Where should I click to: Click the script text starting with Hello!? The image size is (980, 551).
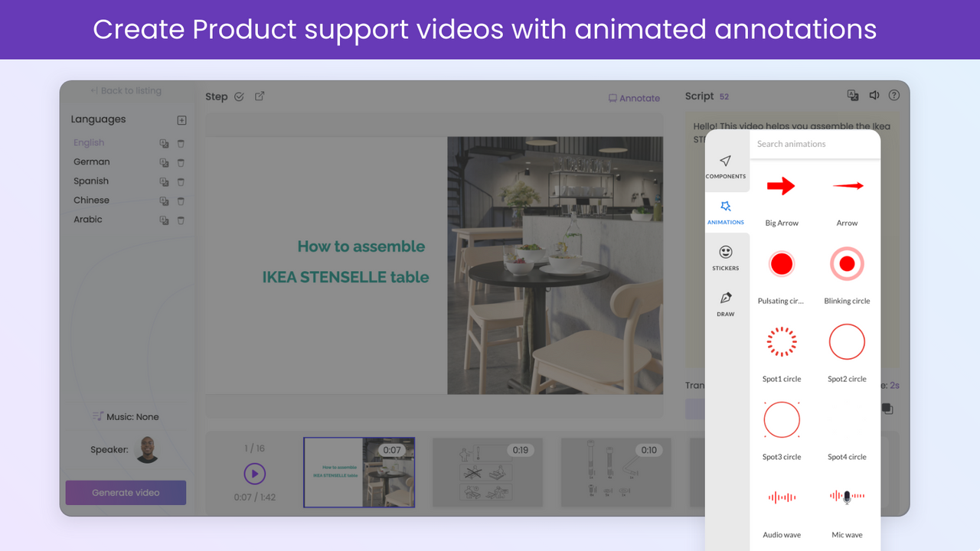pos(792,126)
